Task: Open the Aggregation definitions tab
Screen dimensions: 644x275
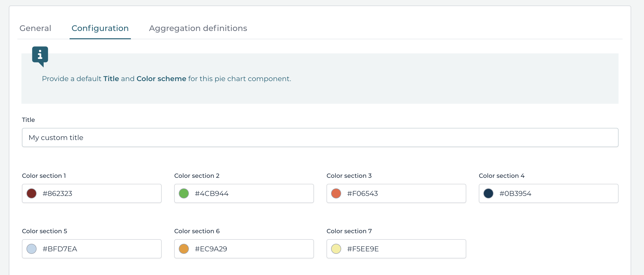Action: [x=198, y=28]
